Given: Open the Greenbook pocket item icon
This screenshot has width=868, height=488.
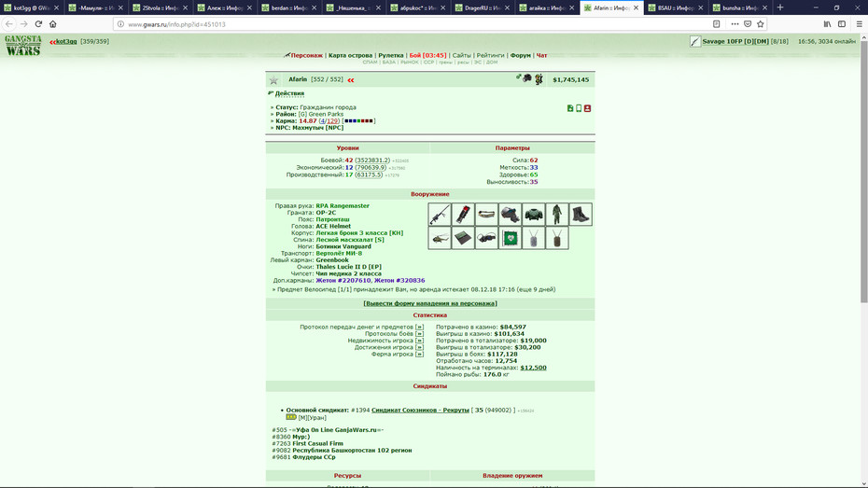Looking at the screenshot, I should coord(463,238).
